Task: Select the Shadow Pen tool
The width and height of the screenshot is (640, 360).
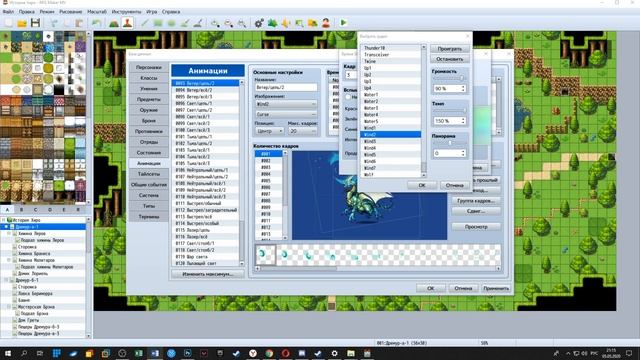Action: [198, 23]
